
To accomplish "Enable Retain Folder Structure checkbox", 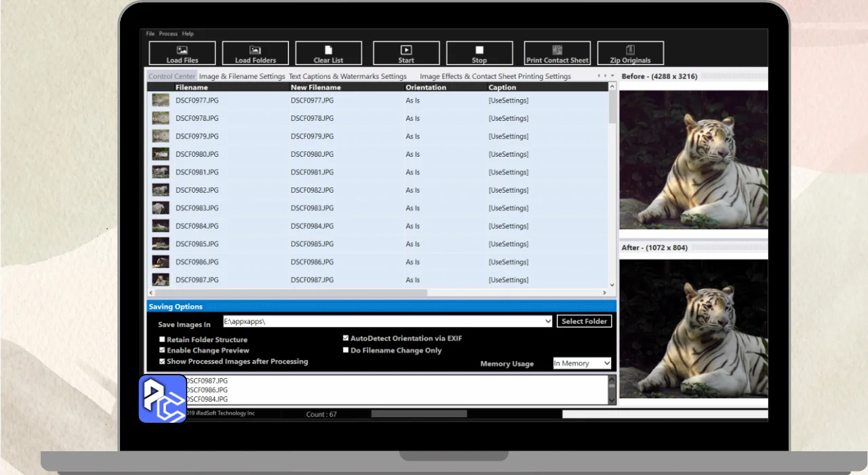I will (162, 339).
